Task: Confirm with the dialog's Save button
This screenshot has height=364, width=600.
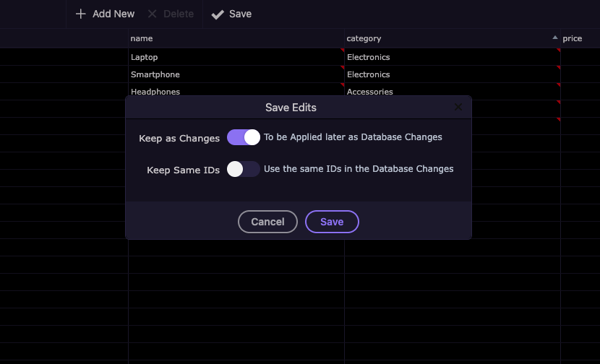Action: click(x=332, y=222)
